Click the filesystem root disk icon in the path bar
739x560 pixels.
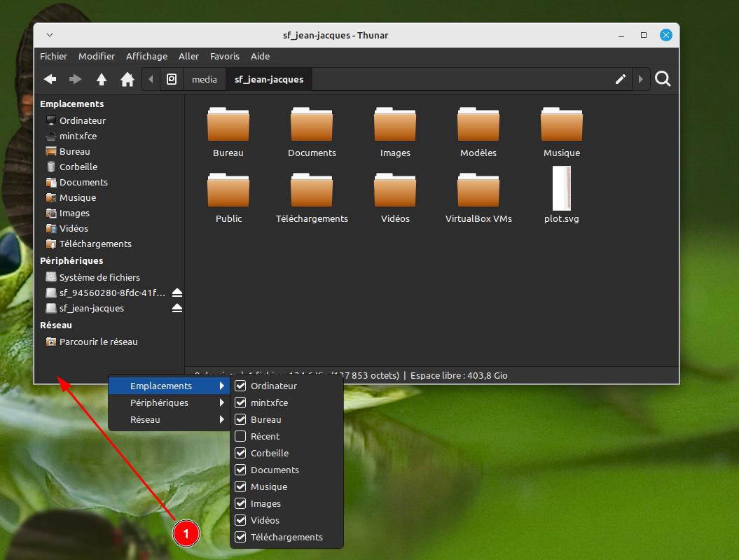point(172,79)
